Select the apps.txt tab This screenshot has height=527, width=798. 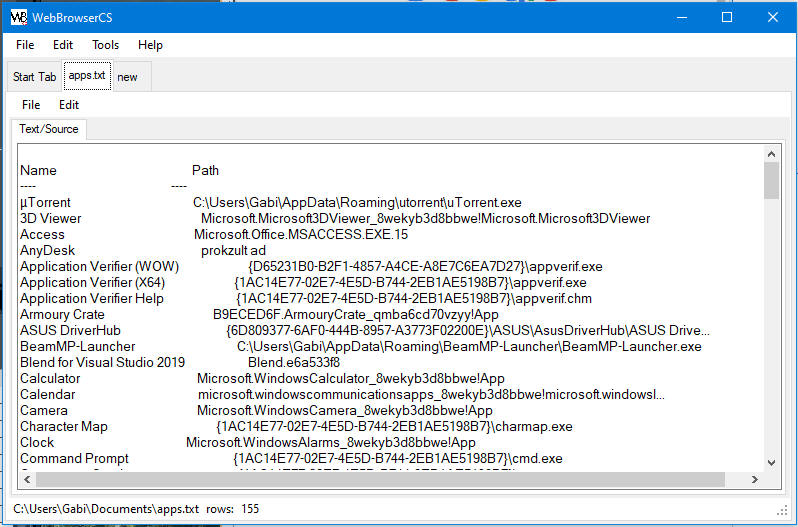87,75
